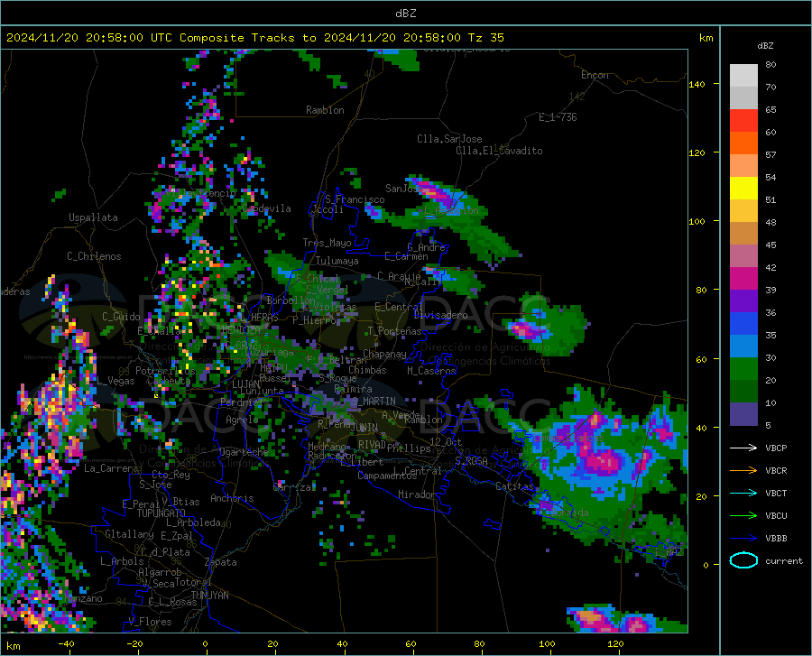Click the Divisadero label
This screenshot has height=656, width=812.
point(440,315)
